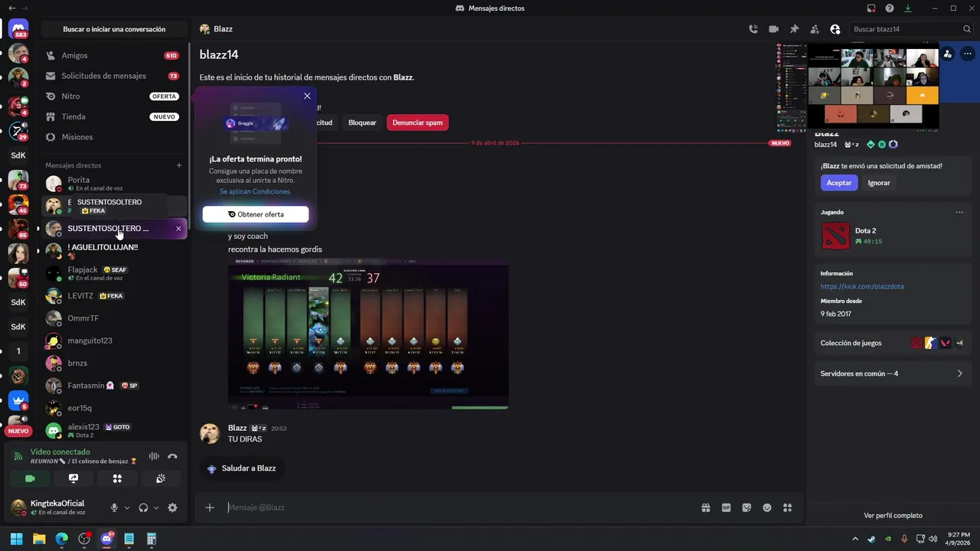
Task: Open the soundboard icon
Action: pos(161,478)
